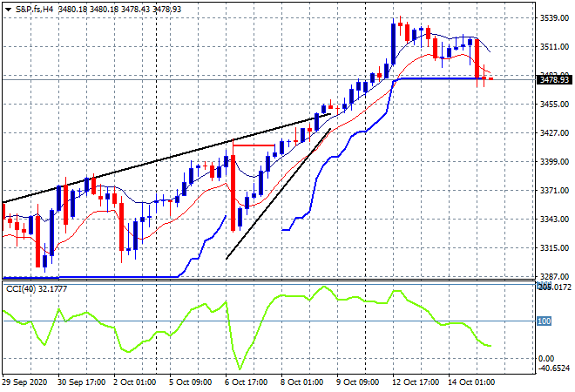The width and height of the screenshot is (575, 392).
Task: Click the 3455.00 price scale label
Action: point(554,105)
